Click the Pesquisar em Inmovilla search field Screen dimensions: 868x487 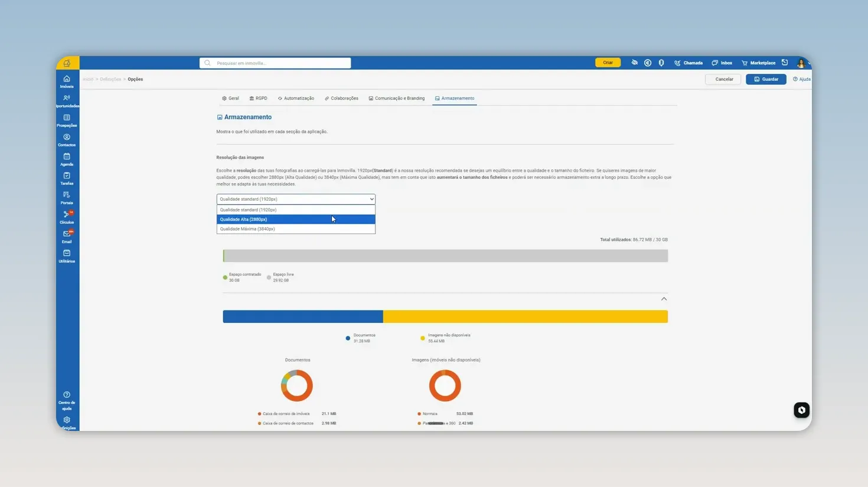(x=275, y=63)
